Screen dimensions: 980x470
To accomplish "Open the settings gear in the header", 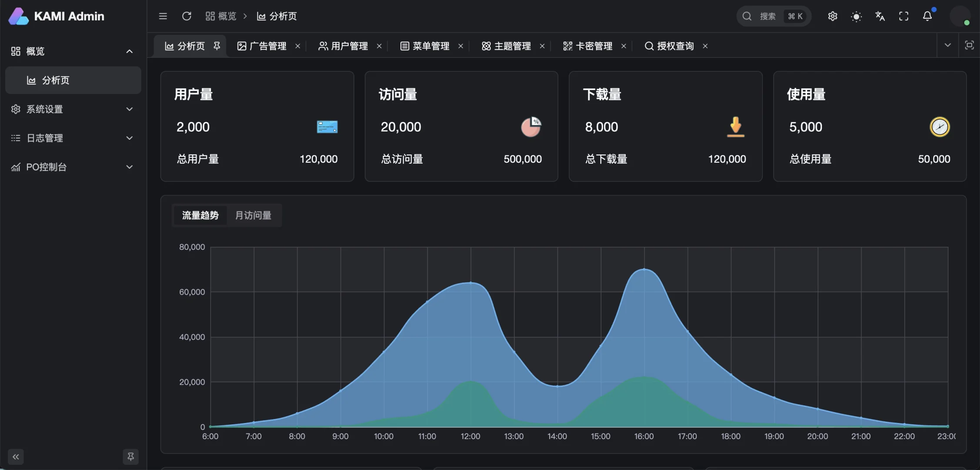I will point(832,16).
